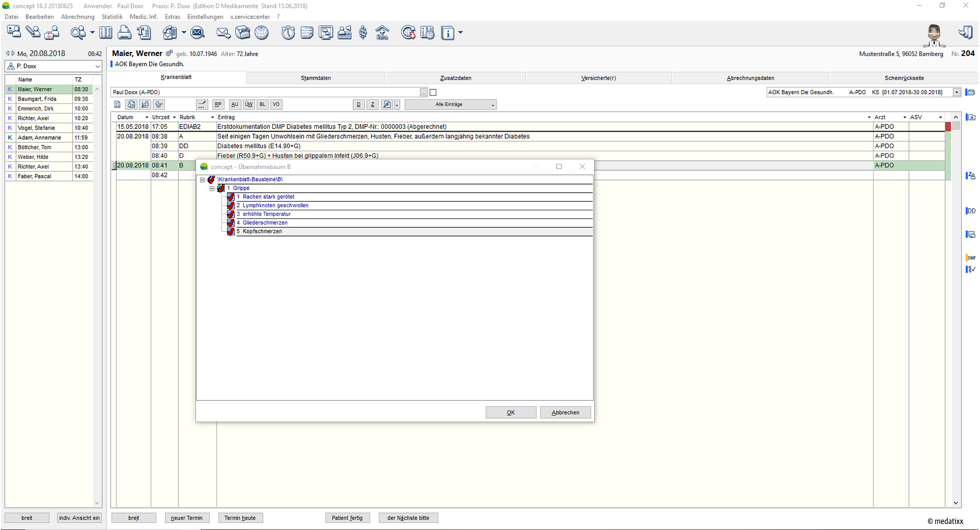The height and width of the screenshot is (530, 980).
Task: Uncheck the Kopfschmerzen tree checkbox
Action: pyautogui.click(x=231, y=231)
